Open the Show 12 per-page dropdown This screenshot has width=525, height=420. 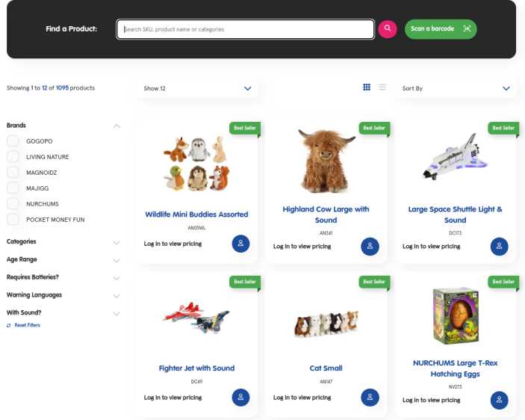pyautogui.click(x=197, y=88)
